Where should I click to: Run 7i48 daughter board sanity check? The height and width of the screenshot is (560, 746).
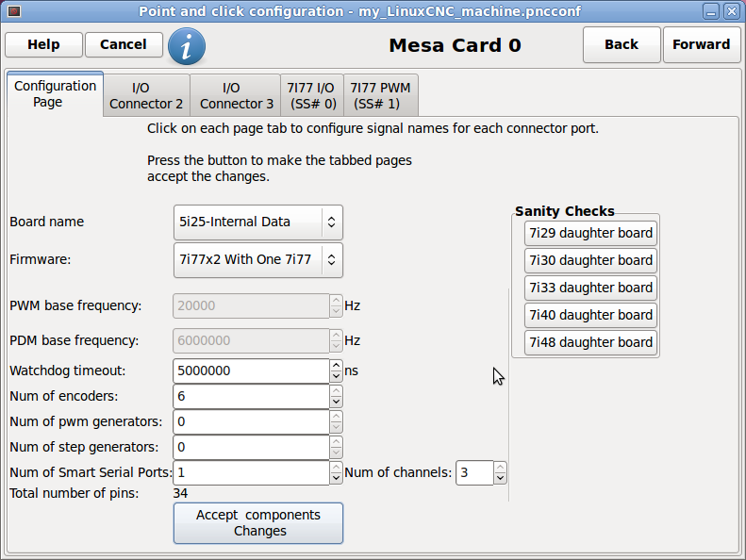point(591,342)
